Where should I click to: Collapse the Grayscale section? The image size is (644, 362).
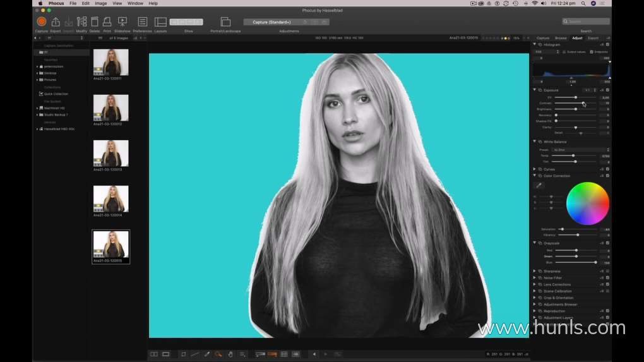(534, 243)
